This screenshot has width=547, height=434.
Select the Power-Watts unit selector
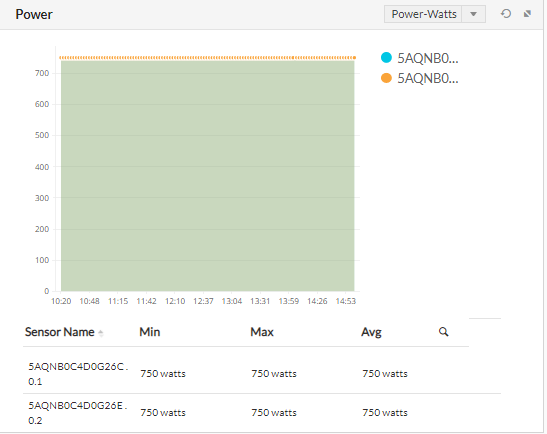[x=435, y=14]
